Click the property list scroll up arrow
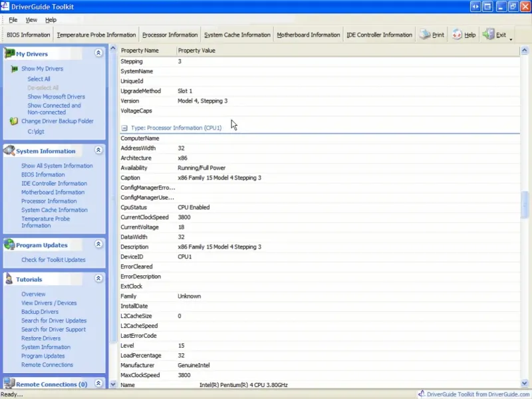 point(525,51)
